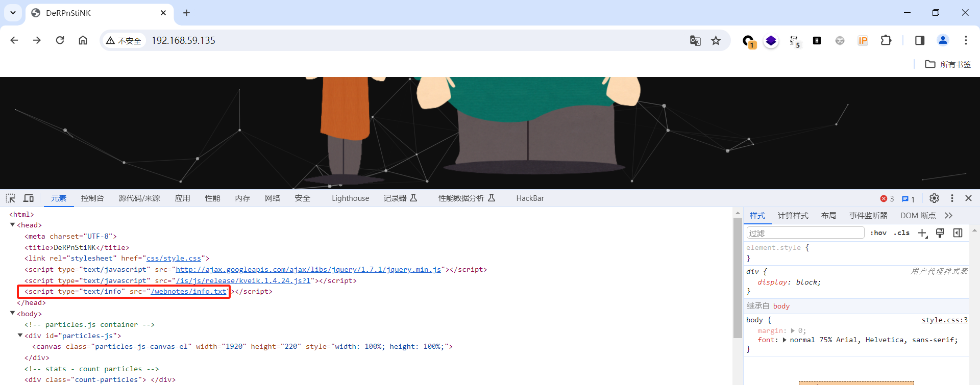Screen dimensions: 980x385
Task: Bookmark this page with the star icon
Action: (716, 40)
